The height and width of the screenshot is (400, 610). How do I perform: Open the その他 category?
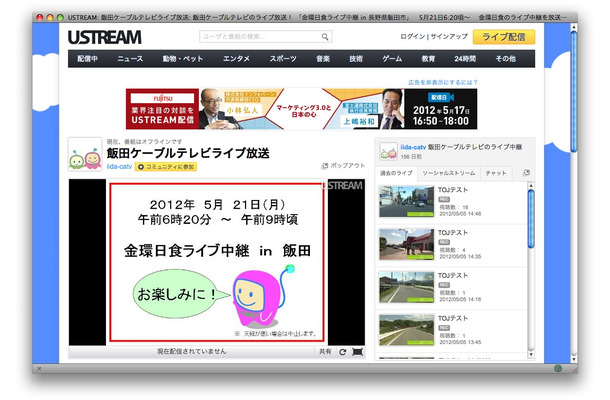tap(505, 59)
